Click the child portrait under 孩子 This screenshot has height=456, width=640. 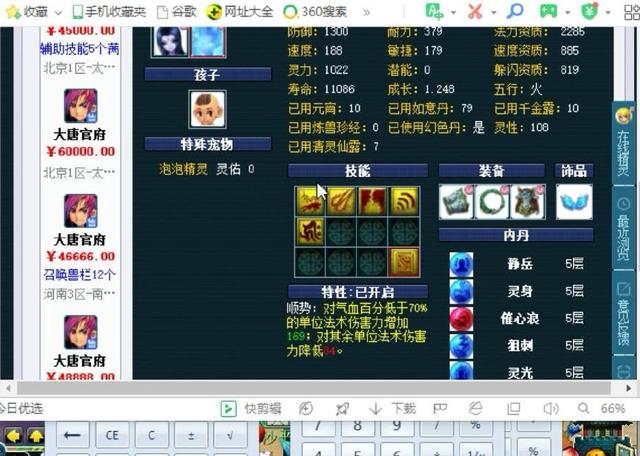tap(207, 109)
